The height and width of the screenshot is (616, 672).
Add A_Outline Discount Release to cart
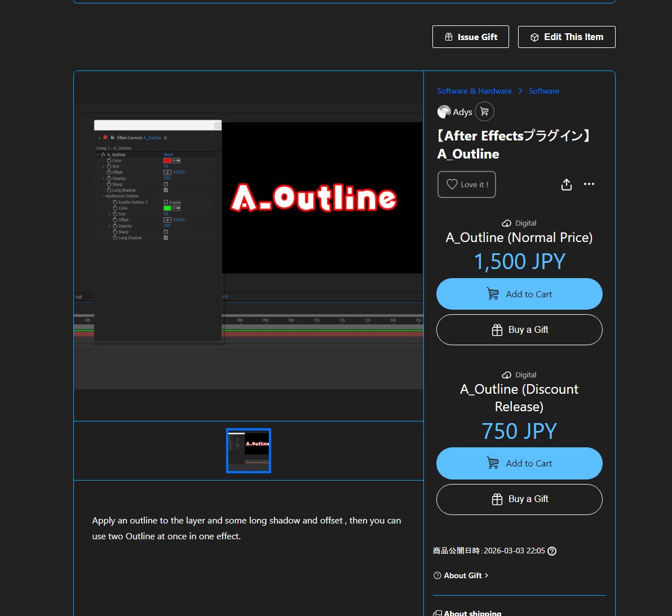click(x=519, y=463)
